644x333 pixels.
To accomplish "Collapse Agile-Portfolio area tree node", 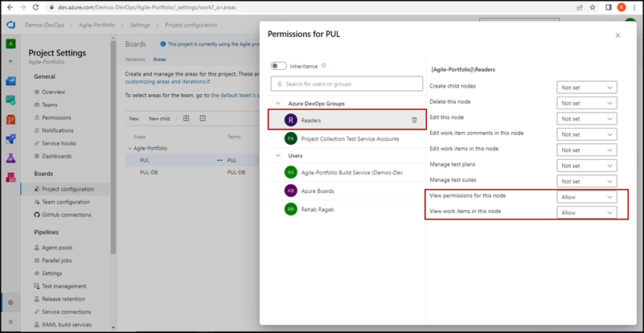I will 129,148.
